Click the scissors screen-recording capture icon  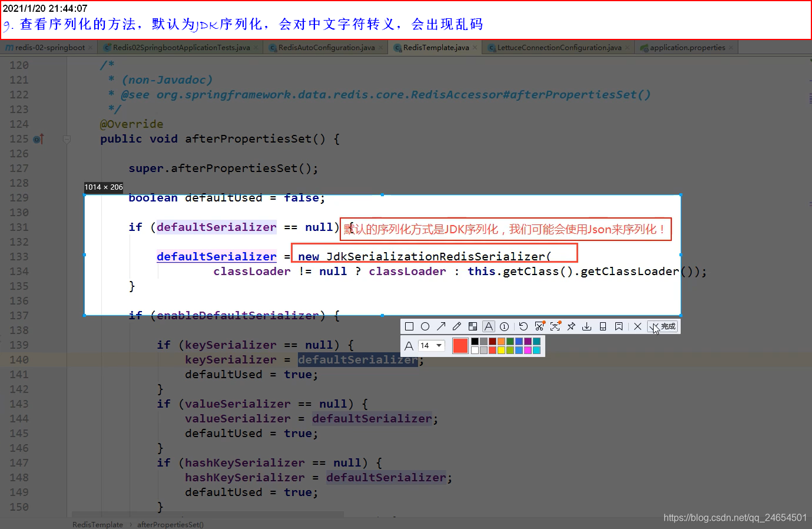click(540, 326)
